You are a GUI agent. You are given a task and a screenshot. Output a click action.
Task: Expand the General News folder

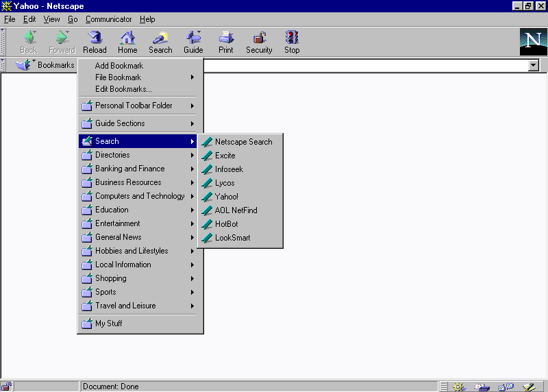(138, 237)
